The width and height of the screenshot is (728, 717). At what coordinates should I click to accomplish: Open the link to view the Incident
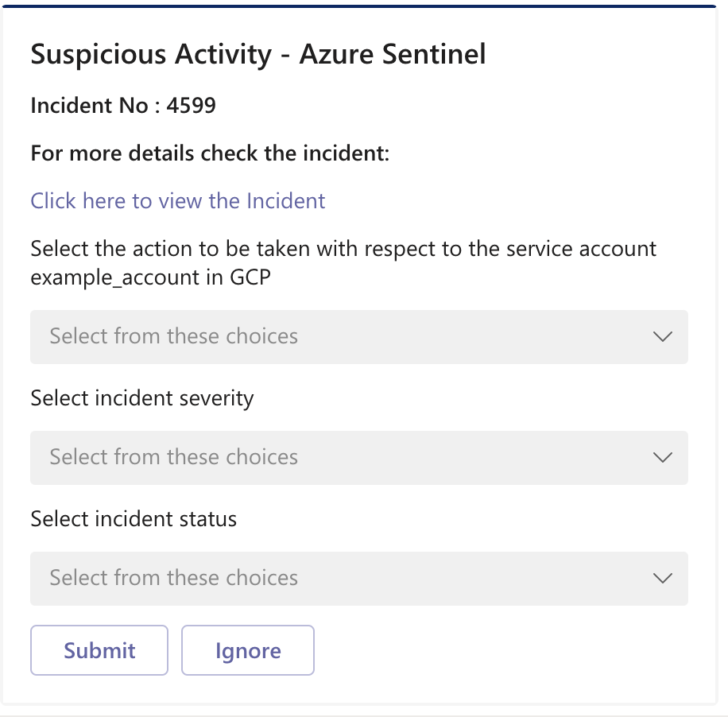(x=178, y=200)
